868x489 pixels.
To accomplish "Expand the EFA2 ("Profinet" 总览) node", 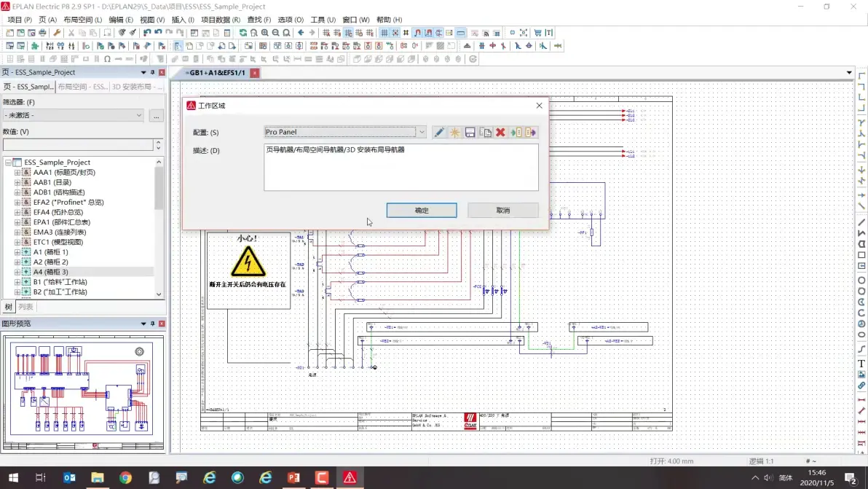I will click(17, 202).
